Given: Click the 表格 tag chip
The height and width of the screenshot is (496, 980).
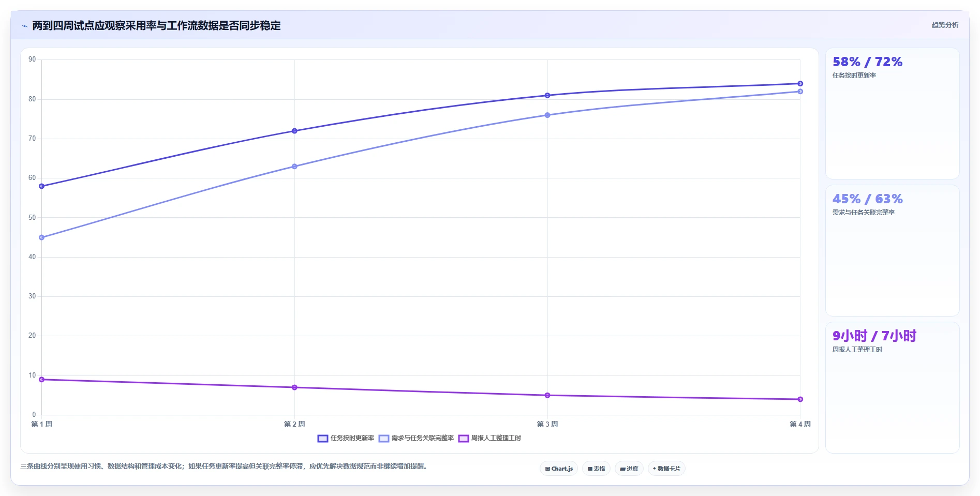Looking at the screenshot, I should 596,469.
